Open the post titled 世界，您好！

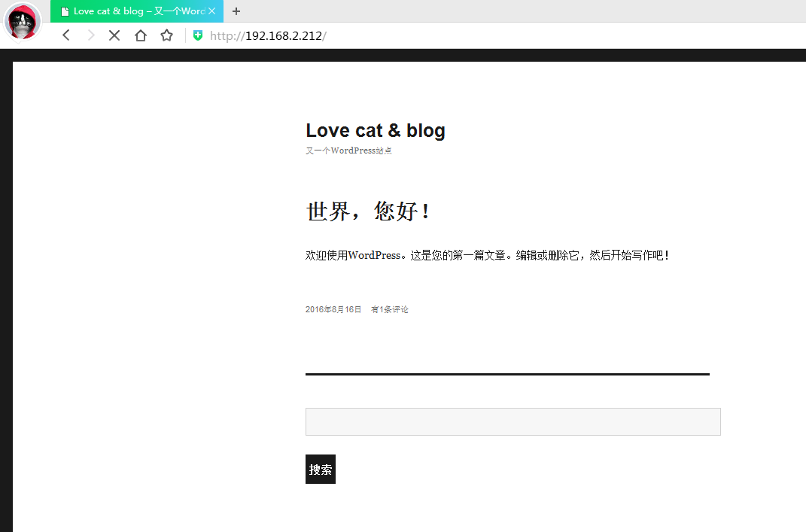point(367,211)
